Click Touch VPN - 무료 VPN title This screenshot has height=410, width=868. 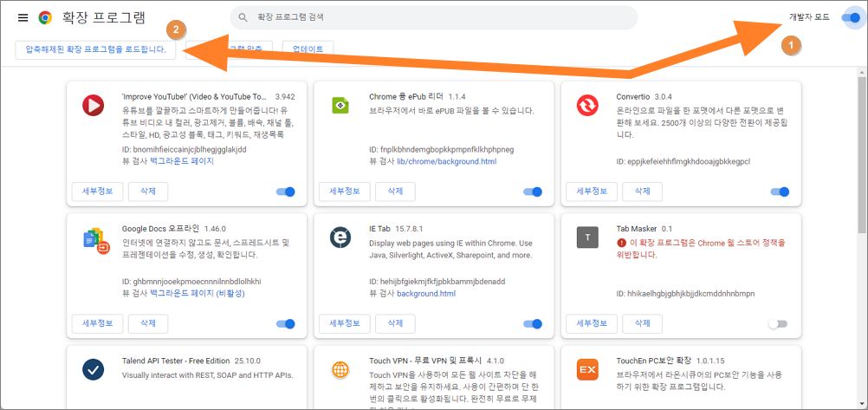point(425,360)
